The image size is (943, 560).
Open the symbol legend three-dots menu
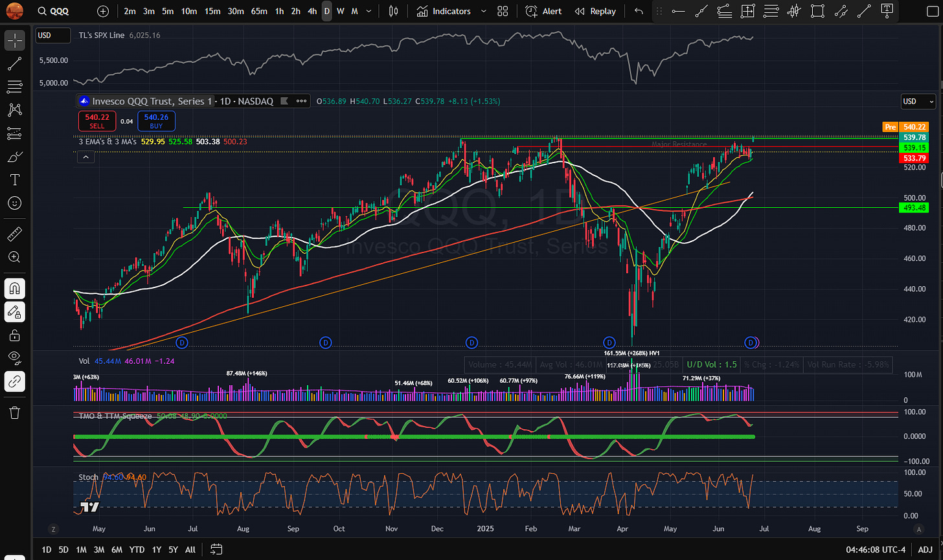point(301,101)
